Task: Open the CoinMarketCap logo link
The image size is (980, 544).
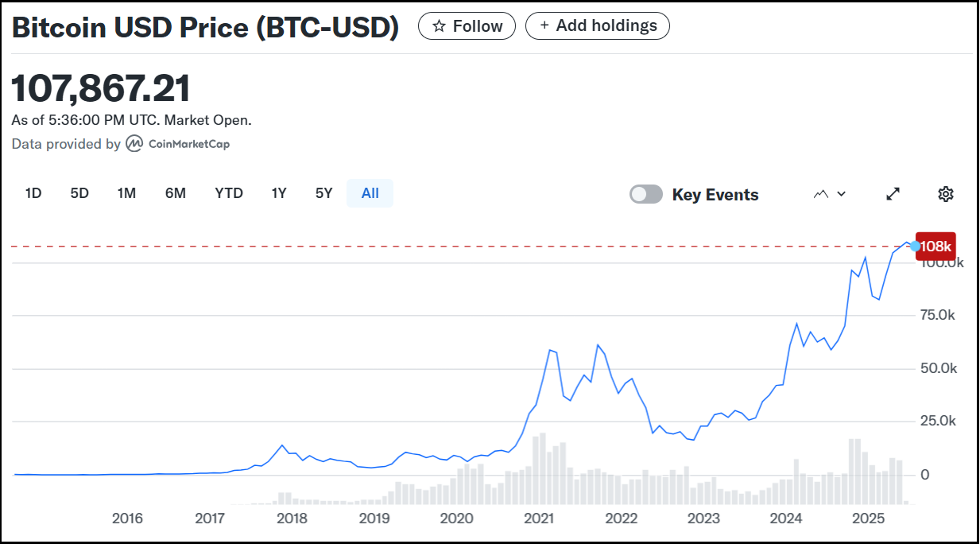Action: pyautogui.click(x=179, y=144)
